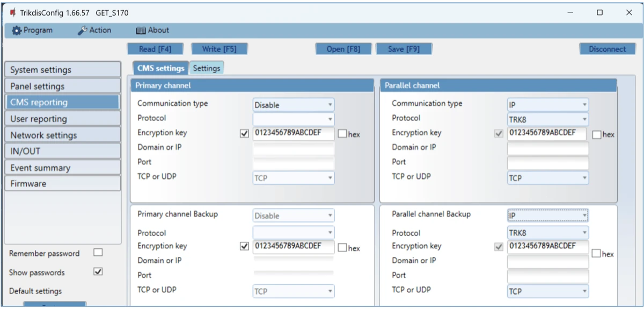
Task: Open the Firmware section in the sidebar
Action: tap(62, 184)
